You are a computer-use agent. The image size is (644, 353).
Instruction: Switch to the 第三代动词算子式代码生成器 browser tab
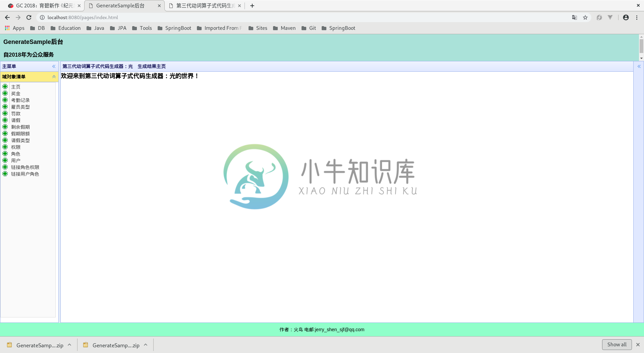coord(205,6)
